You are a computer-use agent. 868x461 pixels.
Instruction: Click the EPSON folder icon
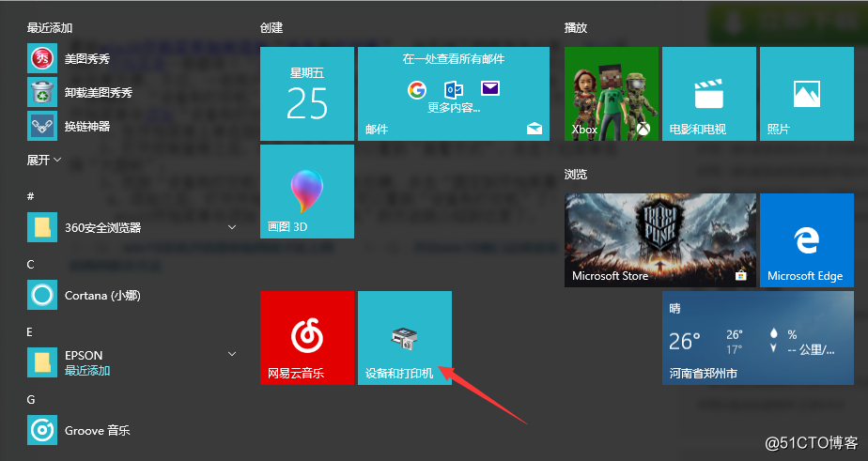(42, 362)
